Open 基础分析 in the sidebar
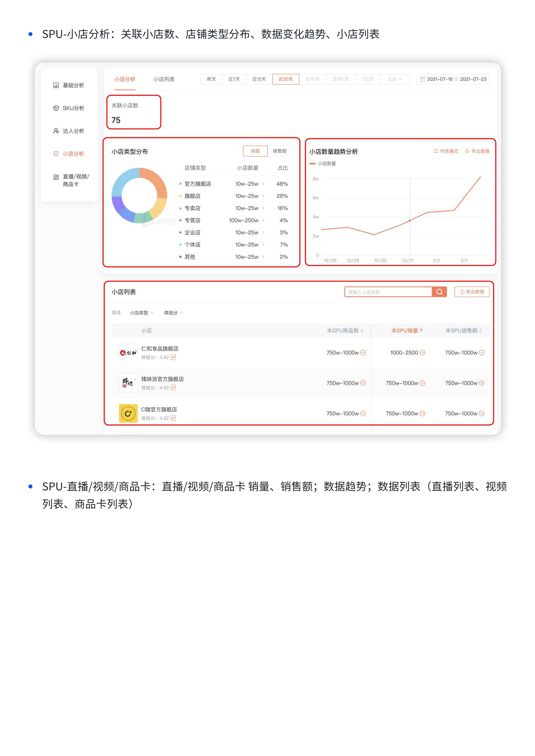 [69, 85]
